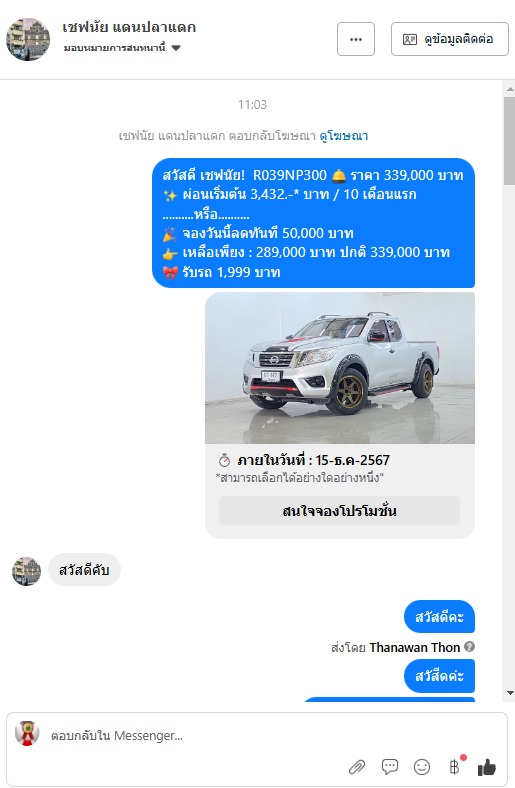This screenshot has height=788, width=515.
Task: Click the customer's profile picture in header
Action: (28, 39)
